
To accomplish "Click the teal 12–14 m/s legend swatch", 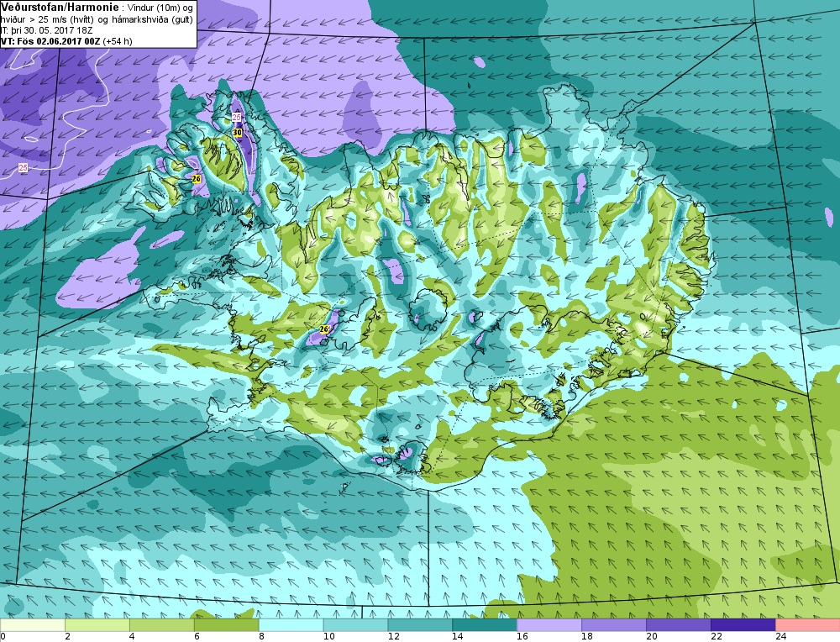I will [x=420, y=625].
